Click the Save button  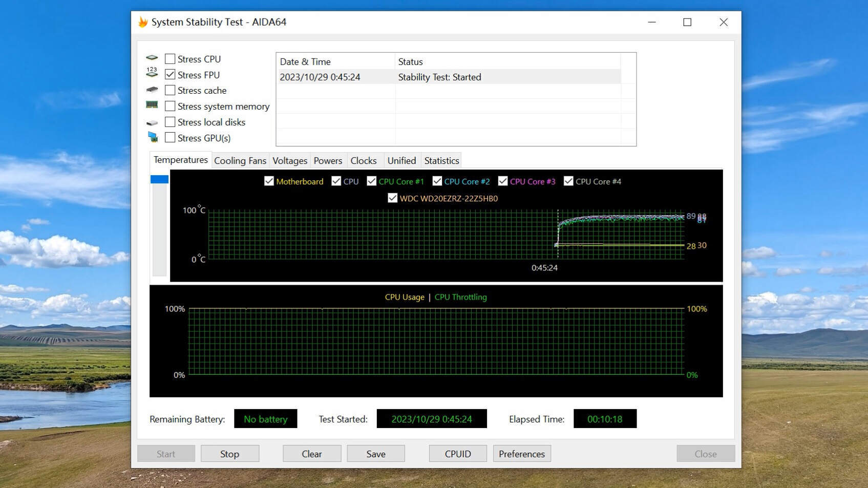coord(376,454)
